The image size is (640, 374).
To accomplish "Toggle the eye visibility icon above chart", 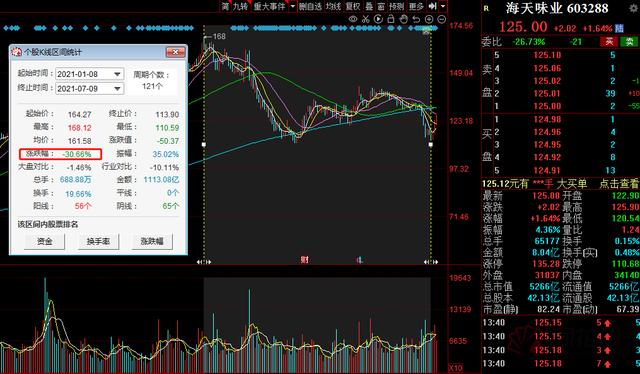I will pos(353,19).
